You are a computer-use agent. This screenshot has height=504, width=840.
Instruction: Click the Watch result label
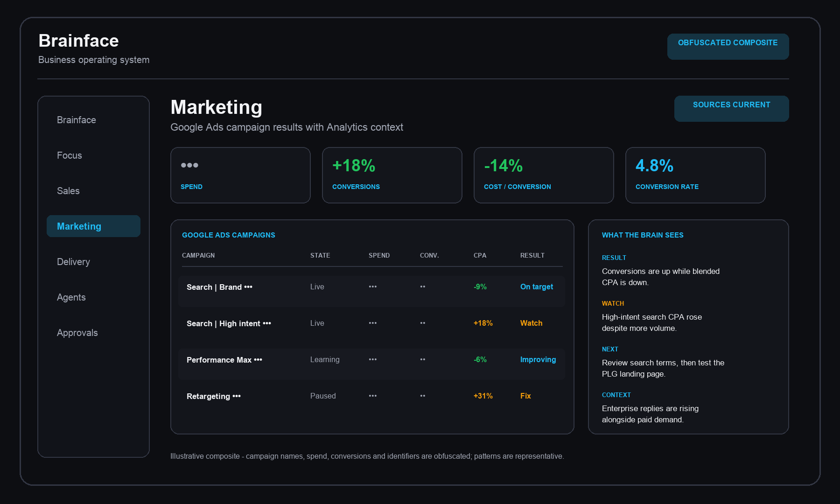coord(531,323)
